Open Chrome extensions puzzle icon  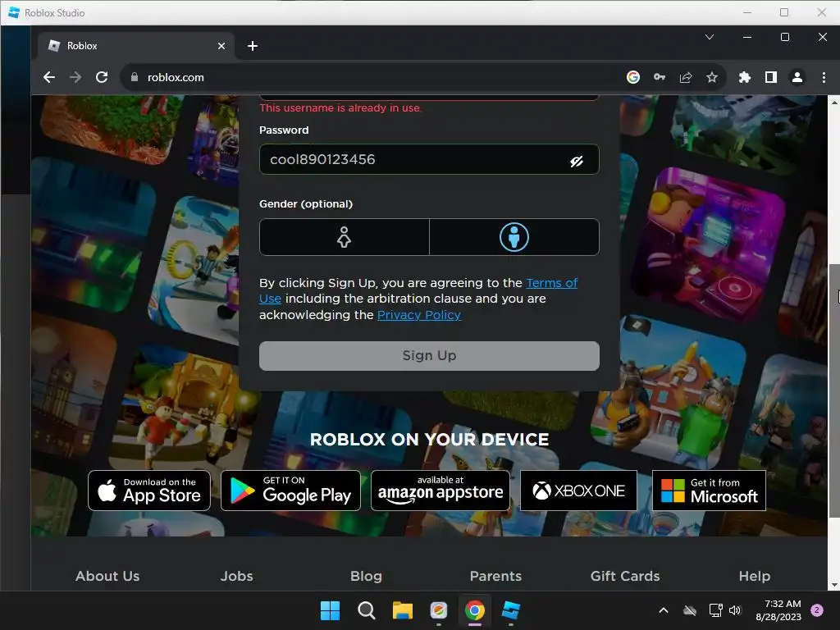(745, 77)
